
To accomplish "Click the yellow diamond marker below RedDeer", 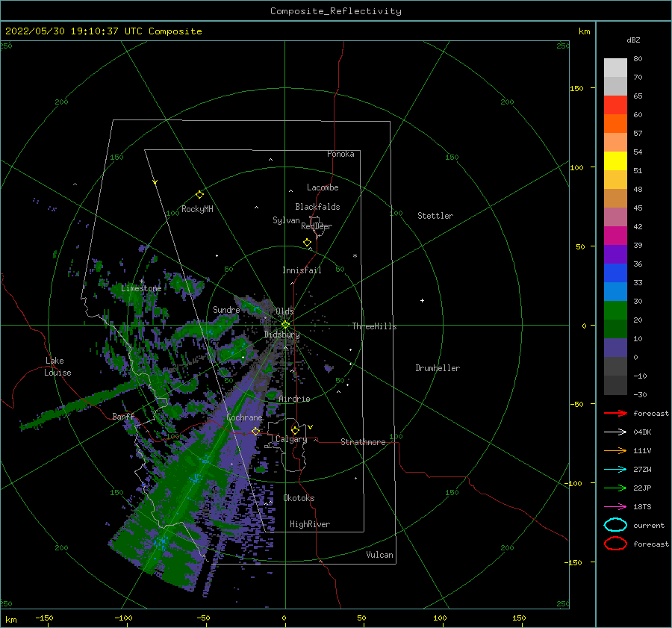I will point(307,243).
